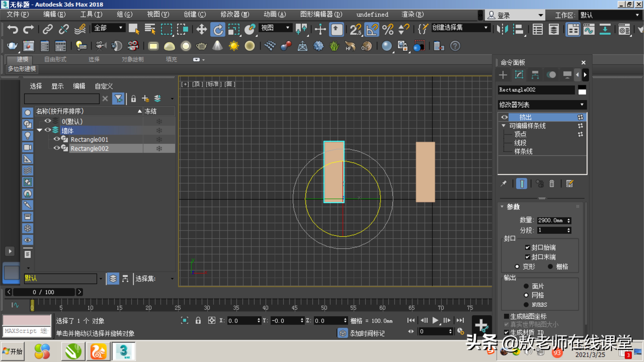Screen dimensions: 644x362
Task: Enable the 生成贴图坐标 checkbox
Action: [x=506, y=316]
